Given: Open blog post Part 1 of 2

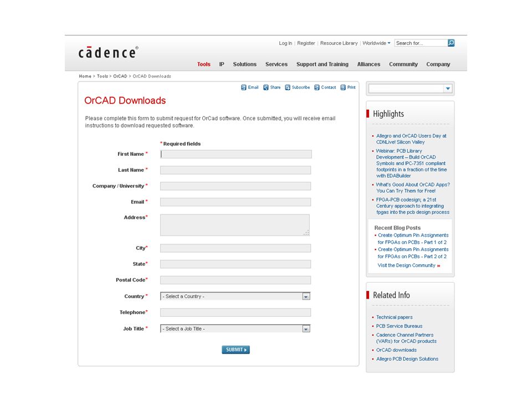Looking at the screenshot, I should point(413,238).
